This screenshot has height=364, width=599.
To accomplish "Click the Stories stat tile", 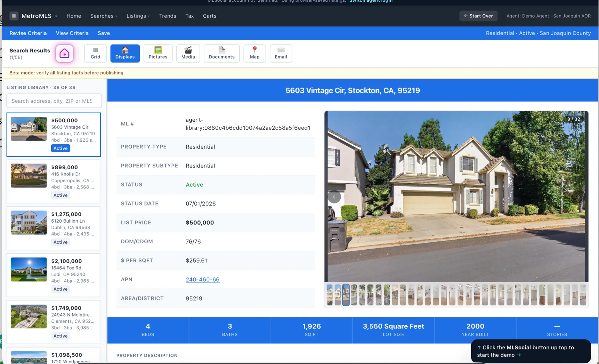I will (557, 330).
